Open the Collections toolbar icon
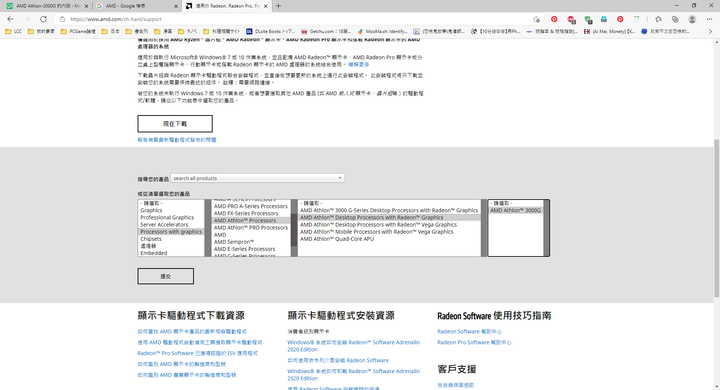 coord(675,19)
